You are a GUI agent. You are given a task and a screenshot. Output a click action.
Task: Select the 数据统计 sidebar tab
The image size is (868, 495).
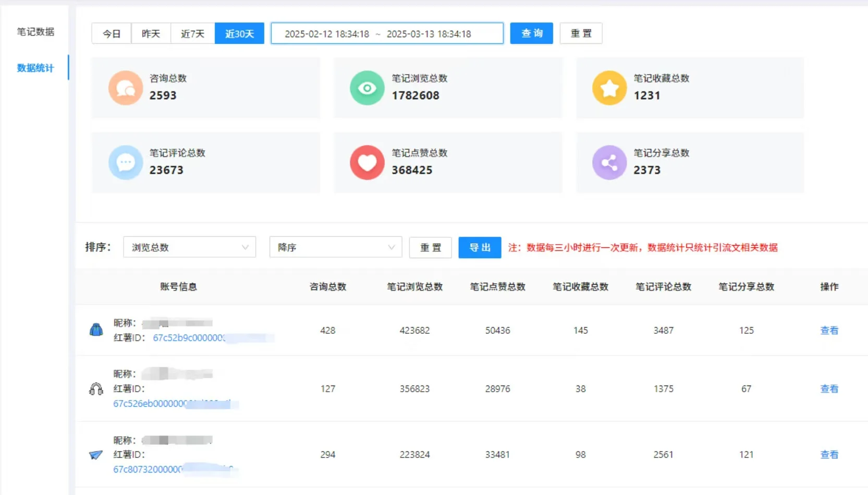(35, 68)
